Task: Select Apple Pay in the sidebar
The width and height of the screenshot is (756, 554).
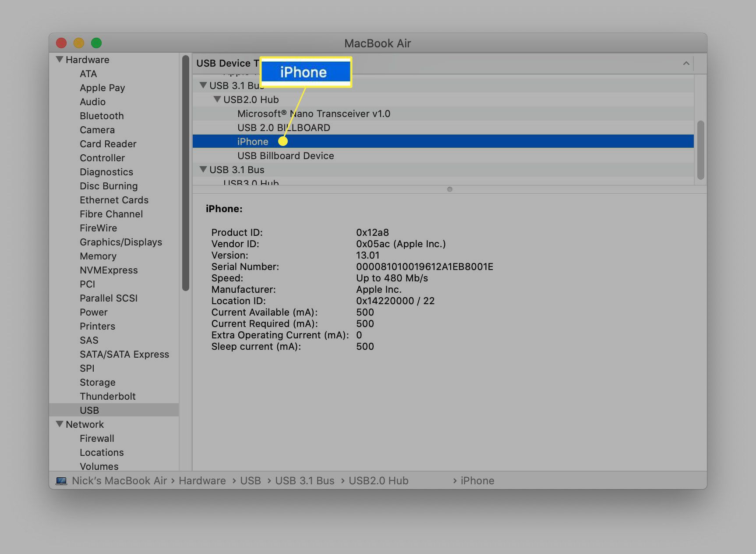Action: coord(102,88)
